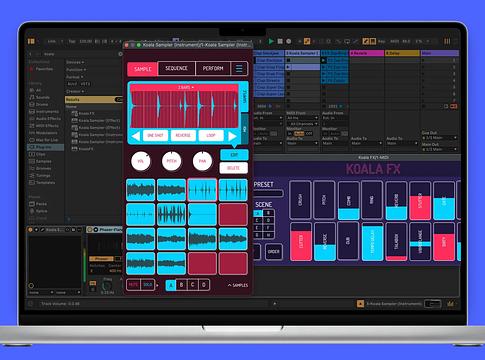The height and width of the screenshot is (360, 485).
Task: Toggle LOOP for the sample
Action: (211, 136)
